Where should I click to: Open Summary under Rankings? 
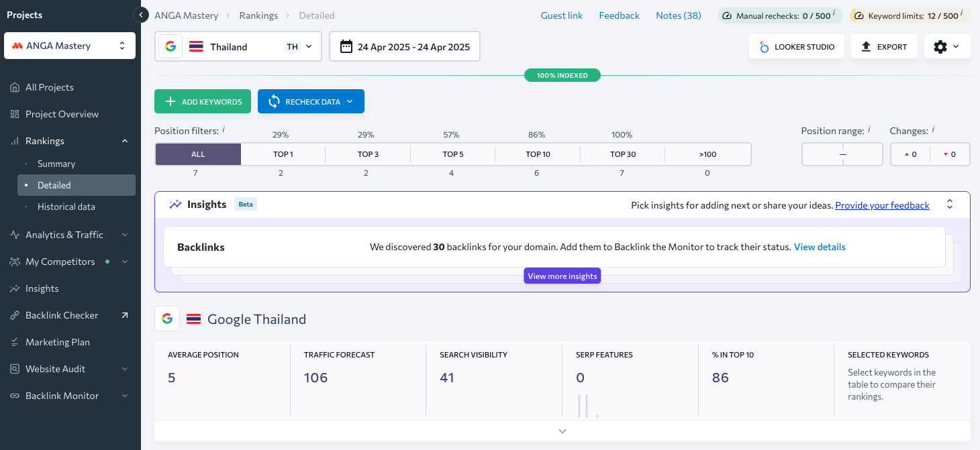(x=56, y=164)
